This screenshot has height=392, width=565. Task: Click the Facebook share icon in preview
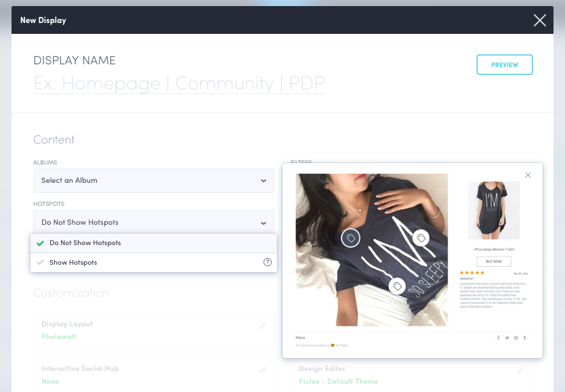coord(499,337)
